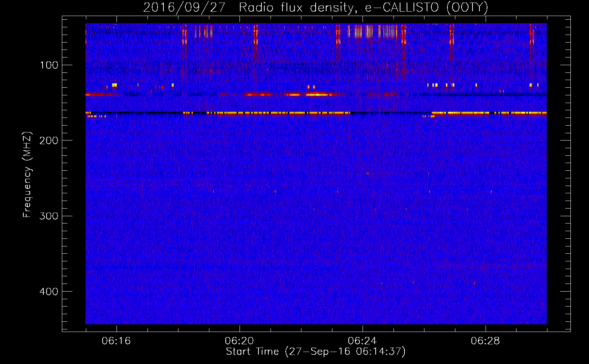Click the '300' frequency tick label

point(49,216)
